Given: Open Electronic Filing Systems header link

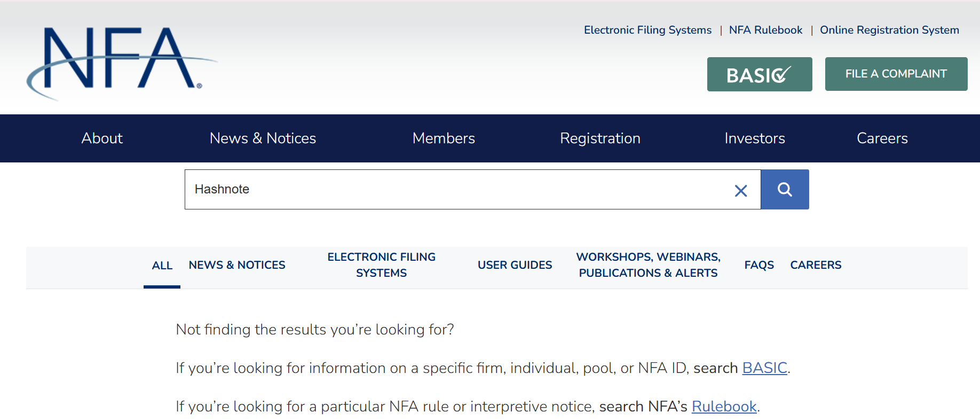Looking at the screenshot, I should pos(647,30).
